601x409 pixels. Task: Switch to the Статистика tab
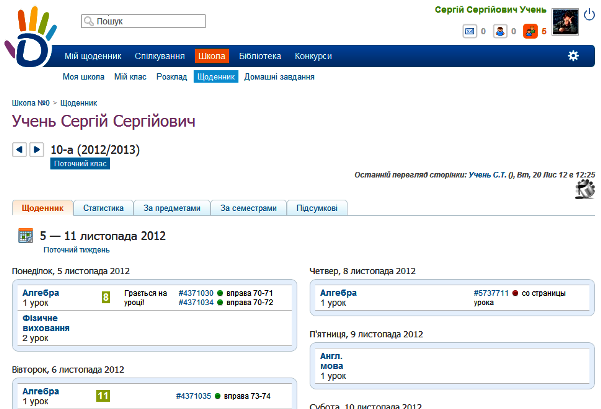(x=103, y=208)
